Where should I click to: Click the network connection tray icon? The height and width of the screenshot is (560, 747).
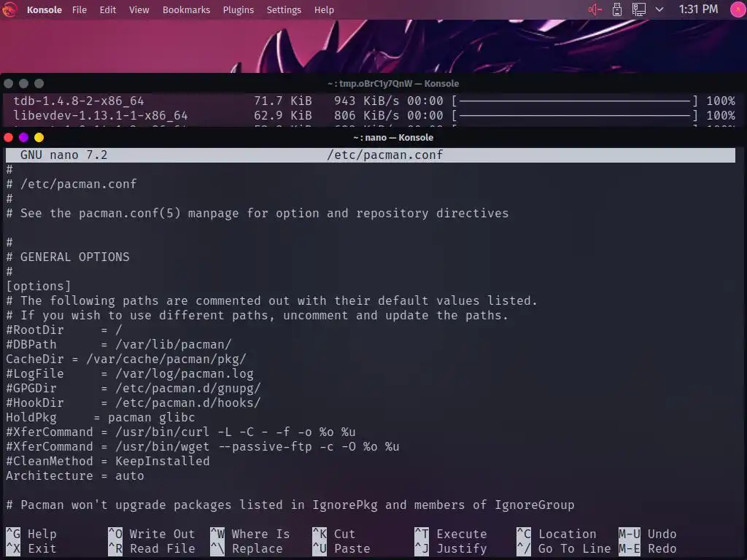638,9
